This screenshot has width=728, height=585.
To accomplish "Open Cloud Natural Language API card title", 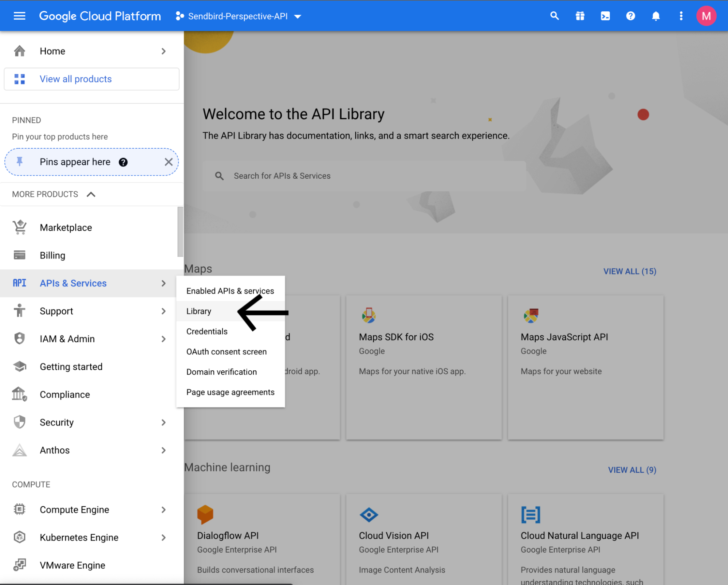I will 580,535.
